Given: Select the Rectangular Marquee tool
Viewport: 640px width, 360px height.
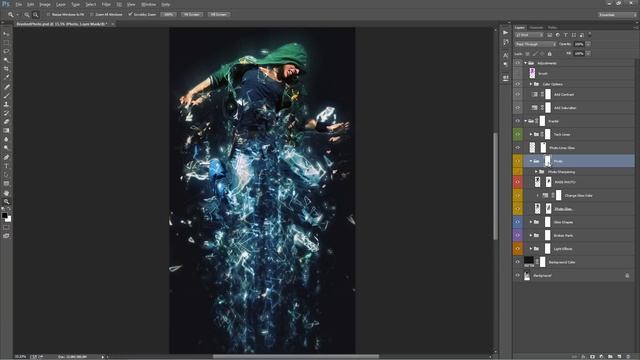Looking at the screenshot, I should coord(6,42).
